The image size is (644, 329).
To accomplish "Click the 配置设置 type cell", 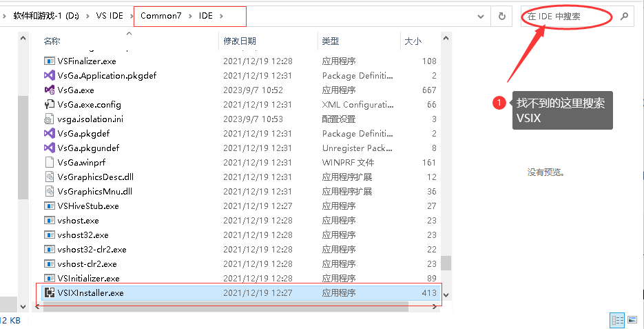I will 339,119.
